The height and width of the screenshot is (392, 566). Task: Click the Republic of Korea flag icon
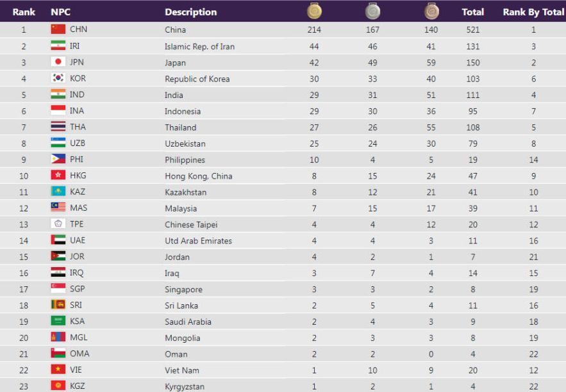point(58,78)
